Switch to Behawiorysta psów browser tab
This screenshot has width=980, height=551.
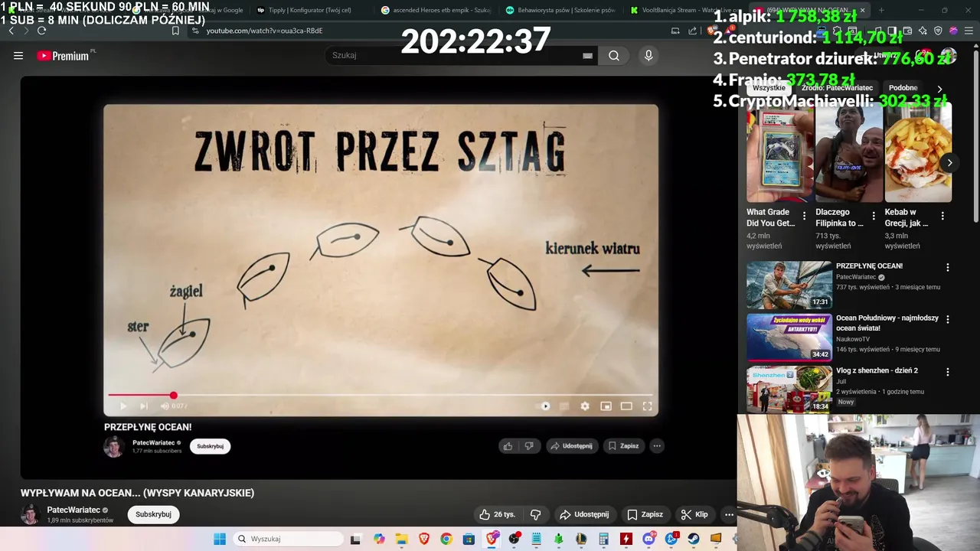[561, 10]
